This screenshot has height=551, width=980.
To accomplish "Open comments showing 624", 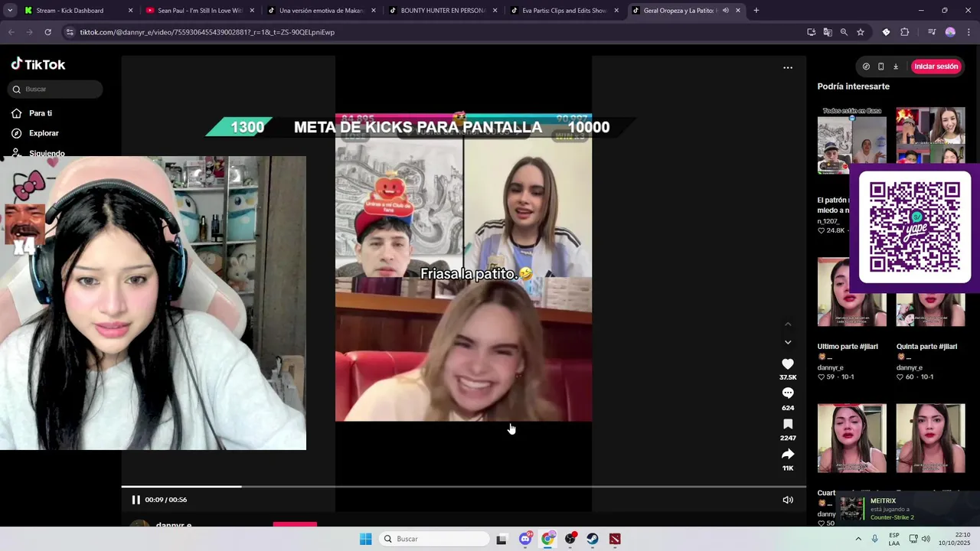I will 788,393.
